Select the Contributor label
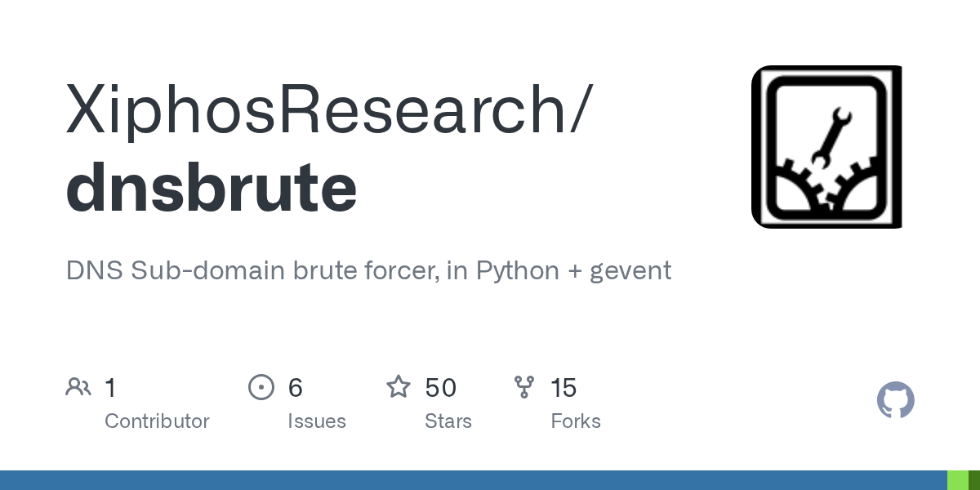 157,421
